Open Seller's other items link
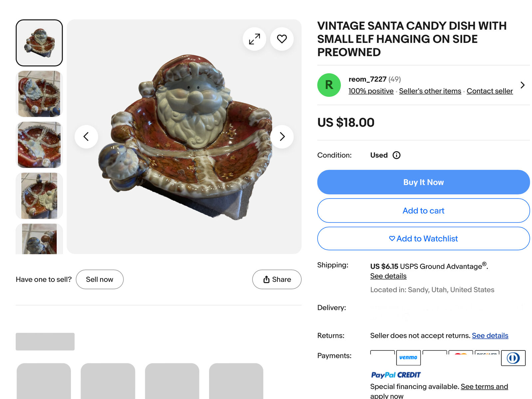Image resolution: width=532 pixels, height=399 pixels. [x=430, y=91]
